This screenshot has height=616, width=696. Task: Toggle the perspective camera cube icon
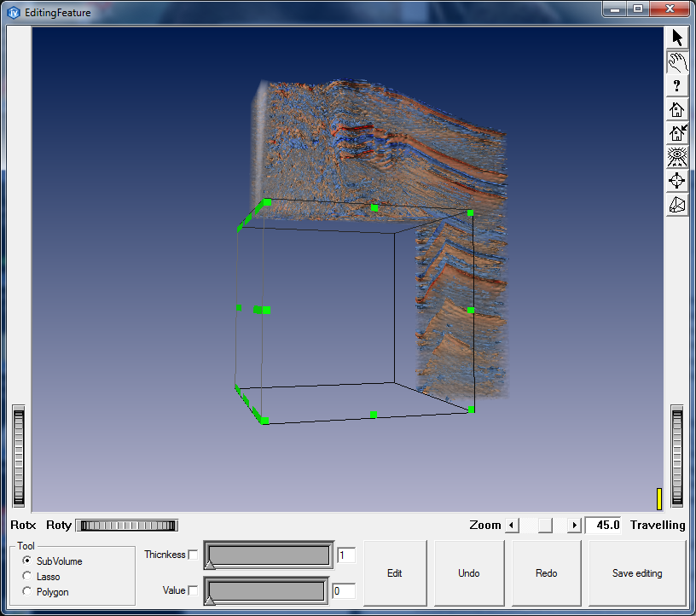[x=677, y=205]
